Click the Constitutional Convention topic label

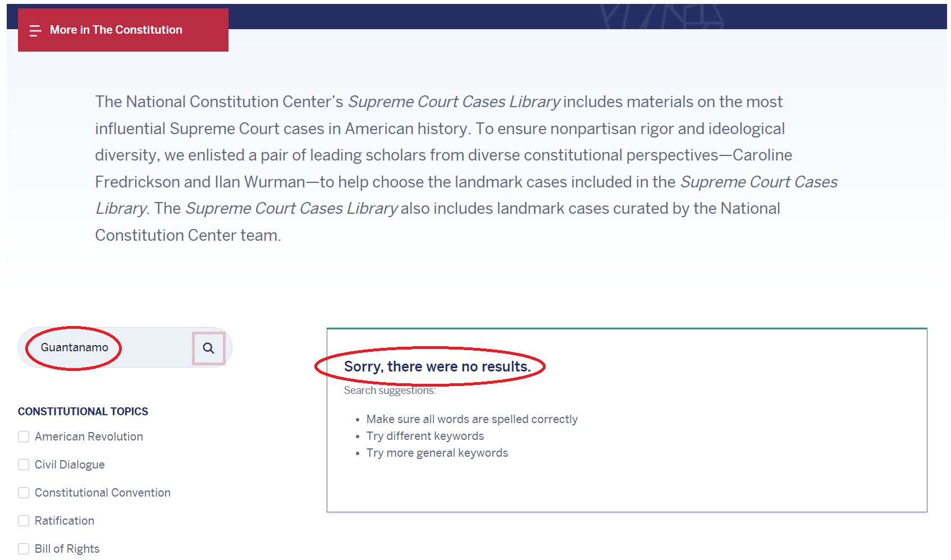coord(103,493)
